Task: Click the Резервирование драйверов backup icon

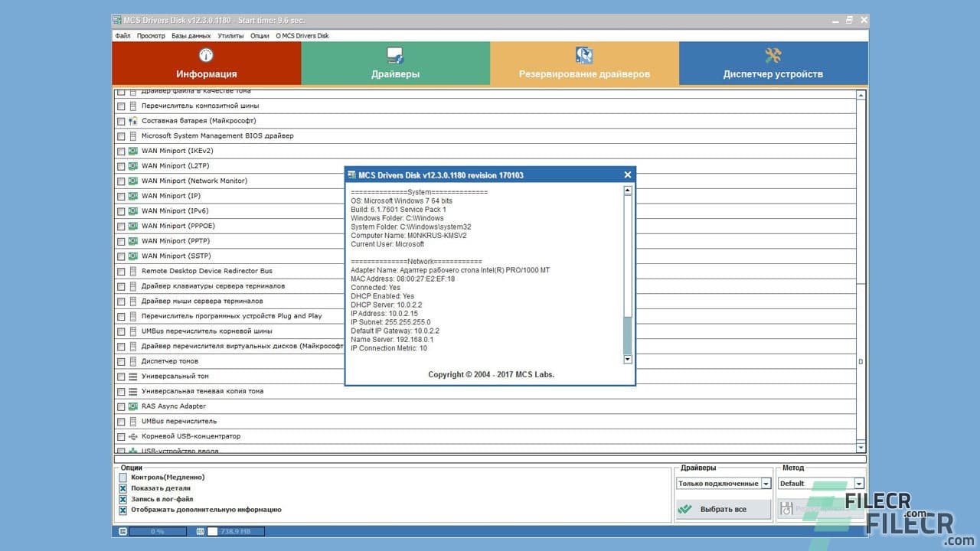Action: coord(583,54)
